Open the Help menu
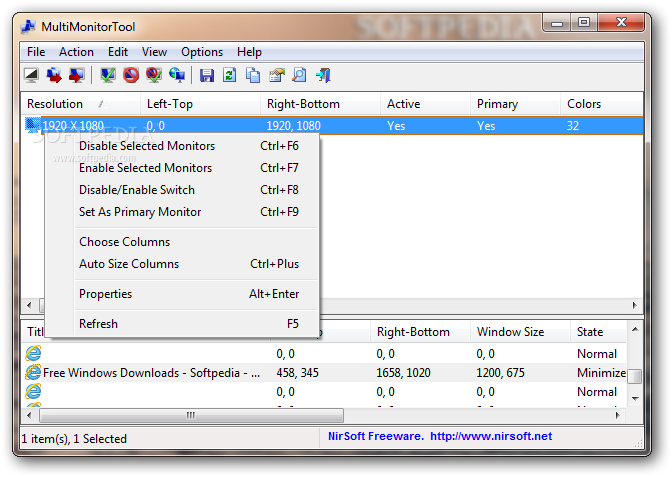Screen dimensions: 672x477 pyautogui.click(x=249, y=52)
